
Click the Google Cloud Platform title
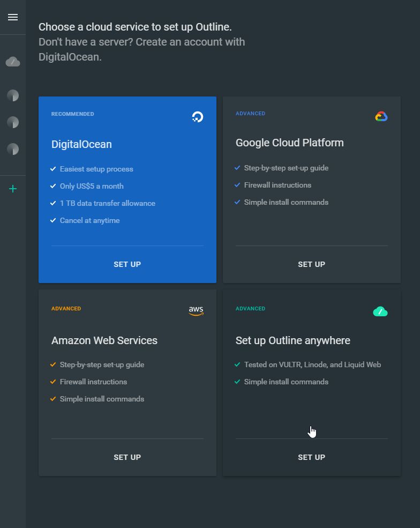pos(290,143)
